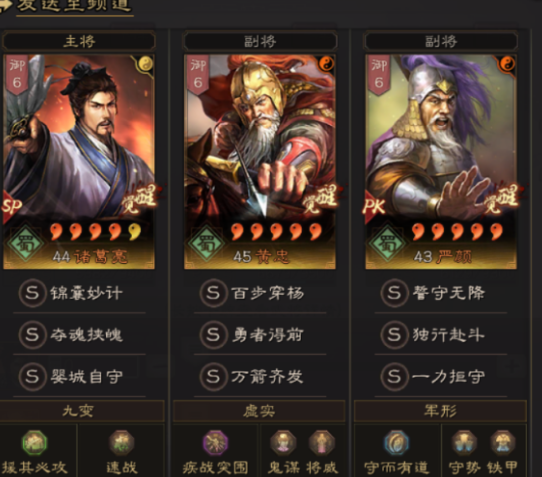Open the 援其必攻 tactic icon
The image size is (542, 477).
pyautogui.click(x=35, y=443)
